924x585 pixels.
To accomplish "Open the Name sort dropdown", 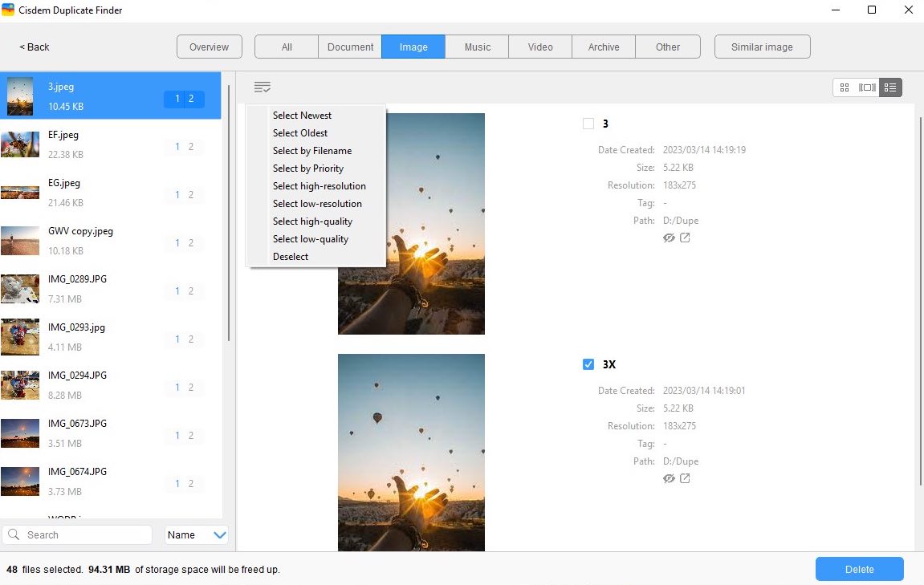I will coord(196,535).
